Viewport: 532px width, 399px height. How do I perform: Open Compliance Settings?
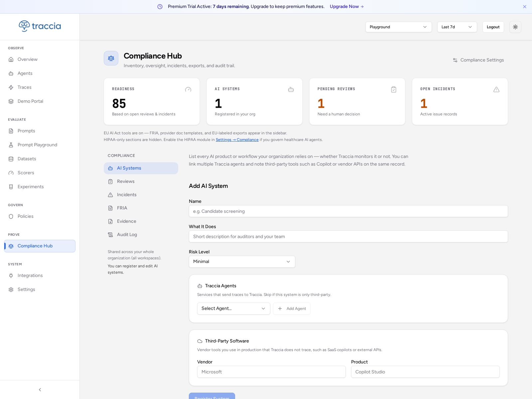coord(478,60)
